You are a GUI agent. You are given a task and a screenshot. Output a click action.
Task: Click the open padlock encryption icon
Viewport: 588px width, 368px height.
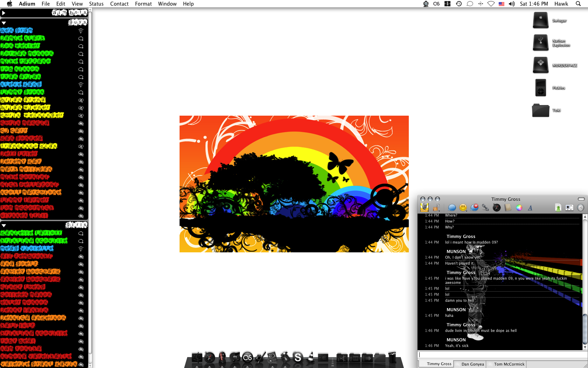coord(436,207)
